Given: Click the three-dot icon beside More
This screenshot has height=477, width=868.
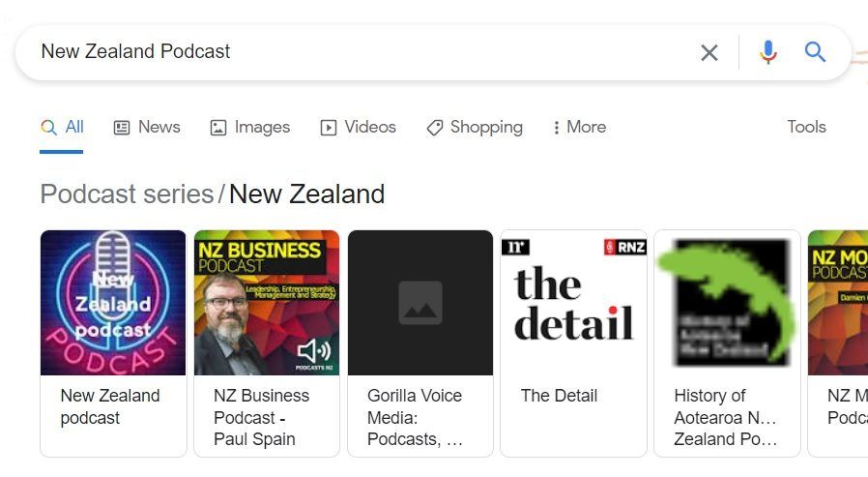Looking at the screenshot, I should click(x=557, y=128).
